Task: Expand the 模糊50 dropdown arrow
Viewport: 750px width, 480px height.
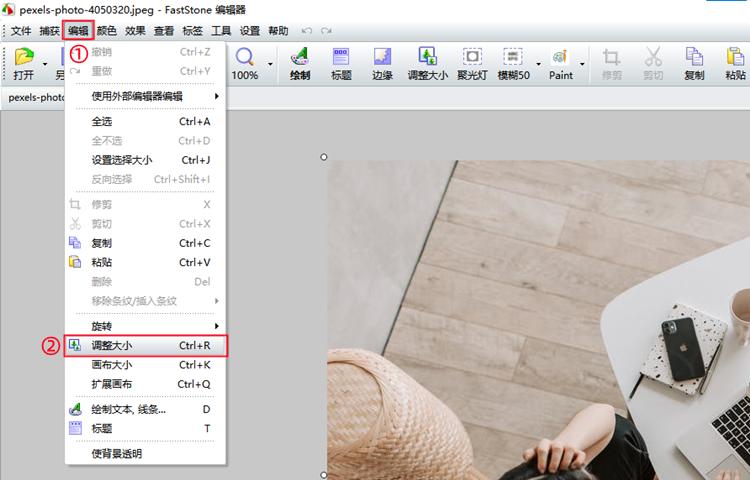Action: [539, 64]
